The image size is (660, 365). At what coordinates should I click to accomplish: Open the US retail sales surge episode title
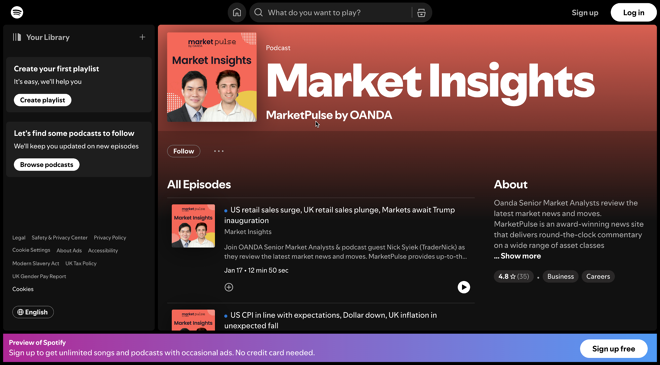(339, 215)
